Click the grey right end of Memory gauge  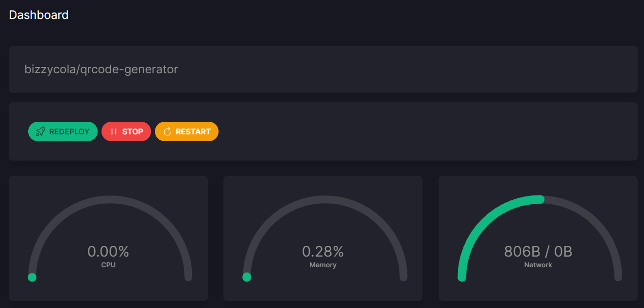click(403, 276)
